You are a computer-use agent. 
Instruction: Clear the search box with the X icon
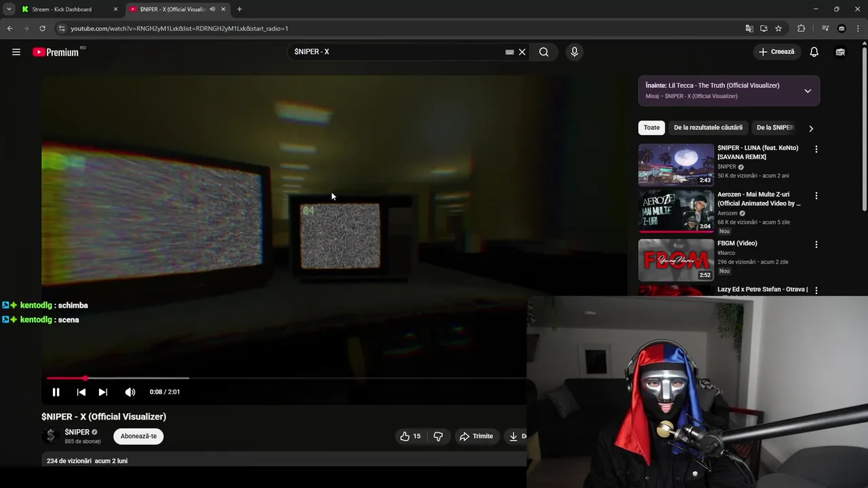tap(522, 52)
